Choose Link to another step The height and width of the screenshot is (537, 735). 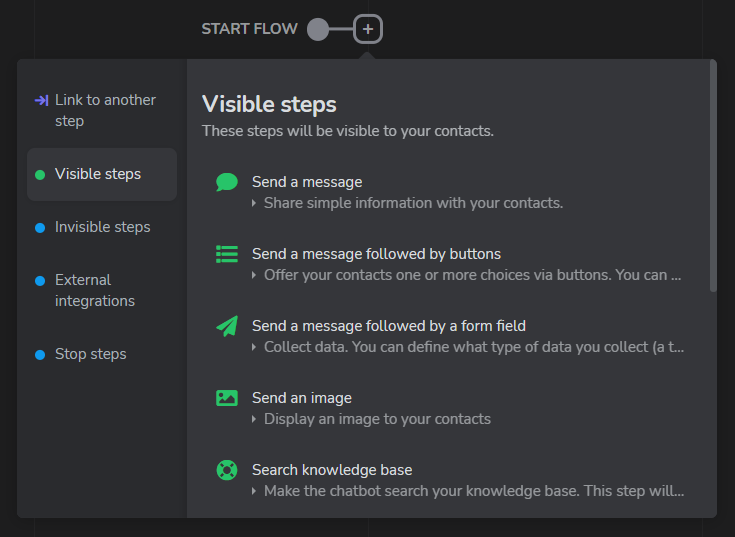pos(102,111)
